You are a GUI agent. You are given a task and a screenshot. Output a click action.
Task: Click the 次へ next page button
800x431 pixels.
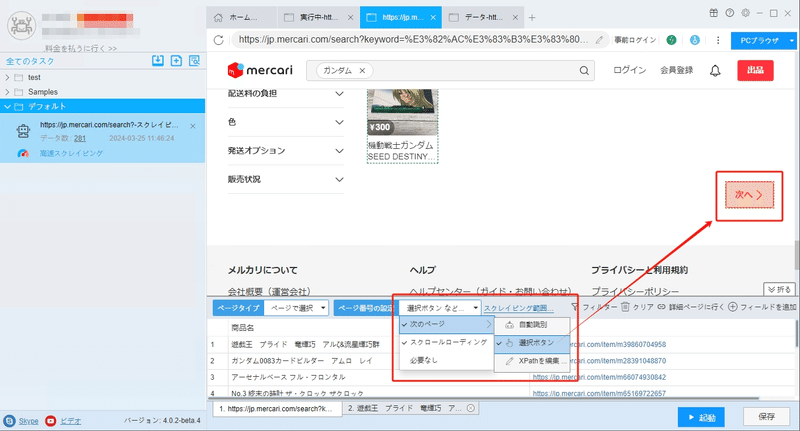(x=749, y=195)
